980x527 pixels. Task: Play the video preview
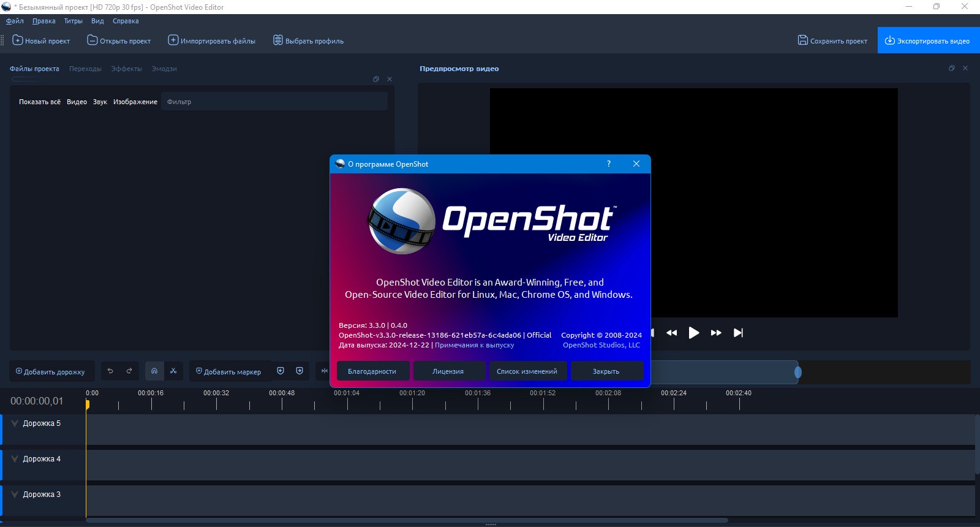[x=694, y=333]
